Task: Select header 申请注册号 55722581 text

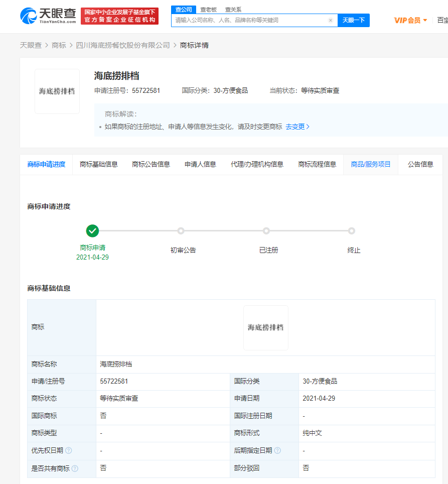Action: point(127,91)
